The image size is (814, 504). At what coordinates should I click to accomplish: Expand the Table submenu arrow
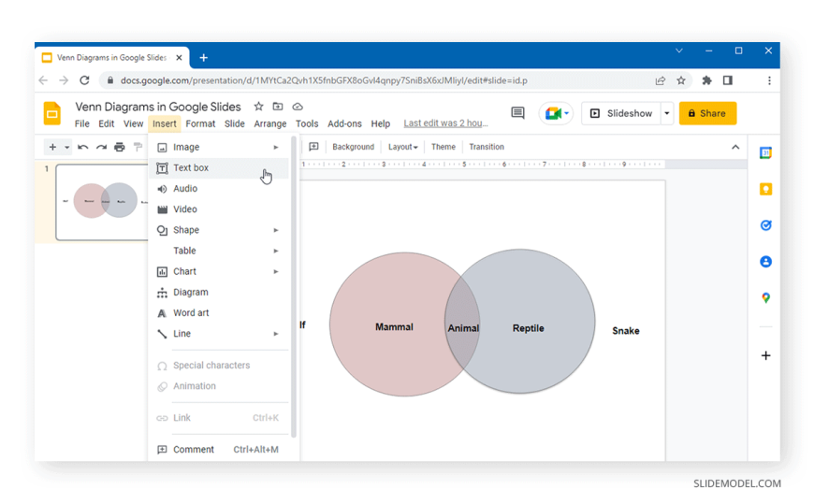coord(276,251)
